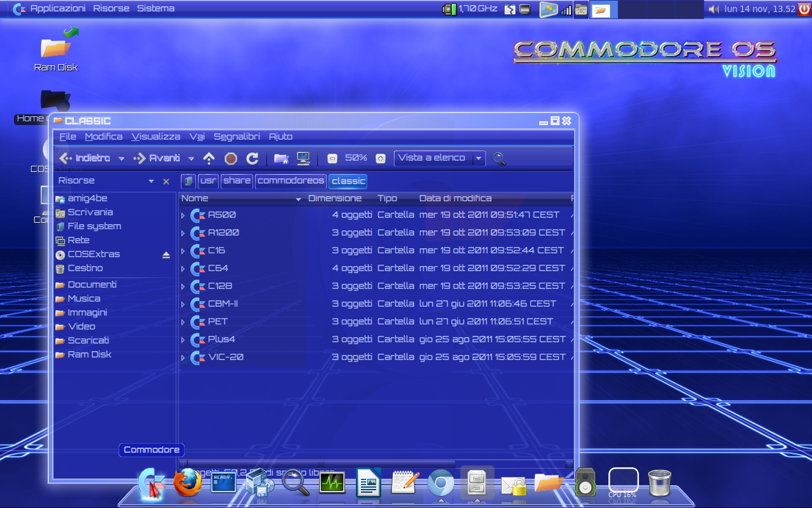Launch Firefox from the dock
Viewport: 812px width, 508px height.
(187, 483)
